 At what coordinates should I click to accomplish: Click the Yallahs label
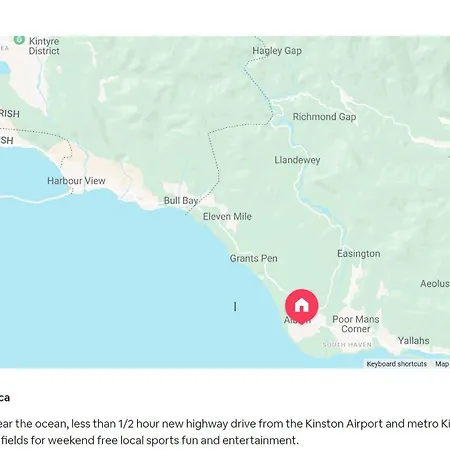[413, 341]
